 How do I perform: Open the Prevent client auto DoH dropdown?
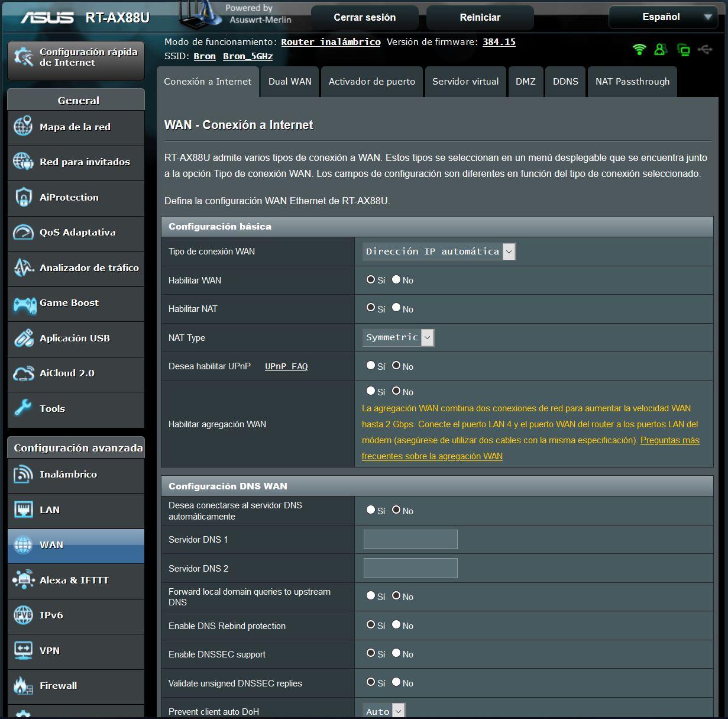384,711
